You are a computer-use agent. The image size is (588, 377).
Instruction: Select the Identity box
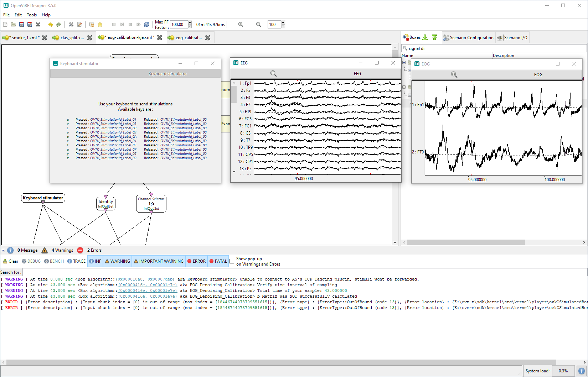point(106,204)
